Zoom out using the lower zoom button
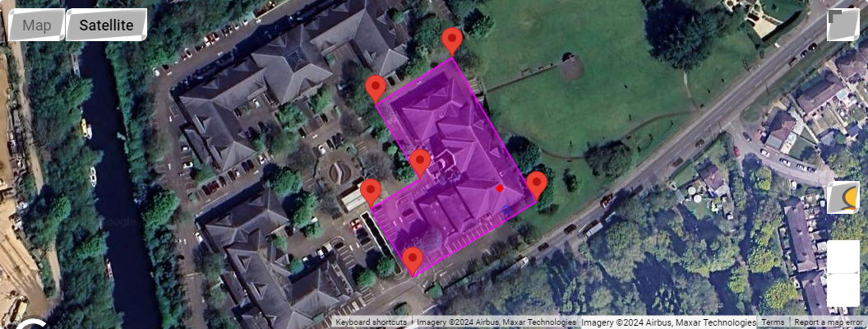Screen dimensions: 868x329 843,290
